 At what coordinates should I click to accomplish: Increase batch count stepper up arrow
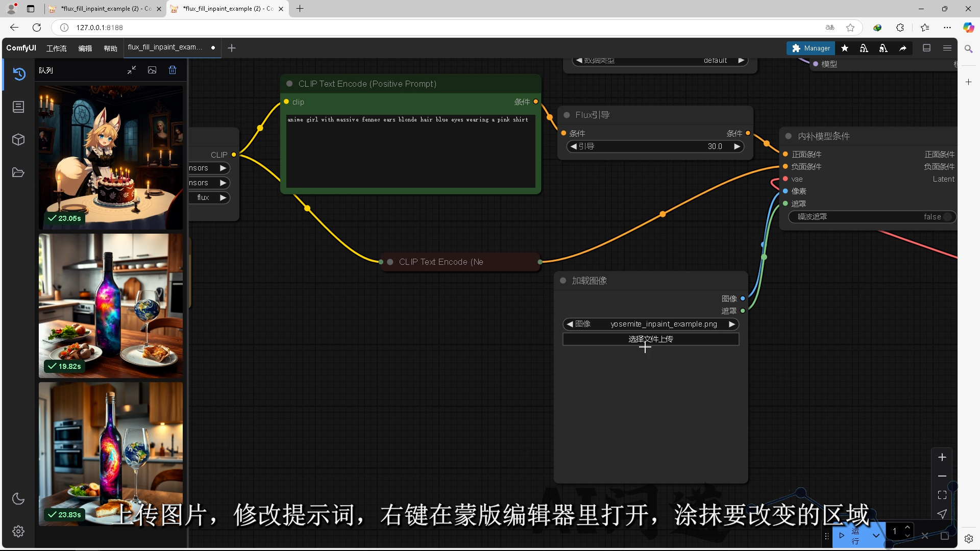point(908,528)
